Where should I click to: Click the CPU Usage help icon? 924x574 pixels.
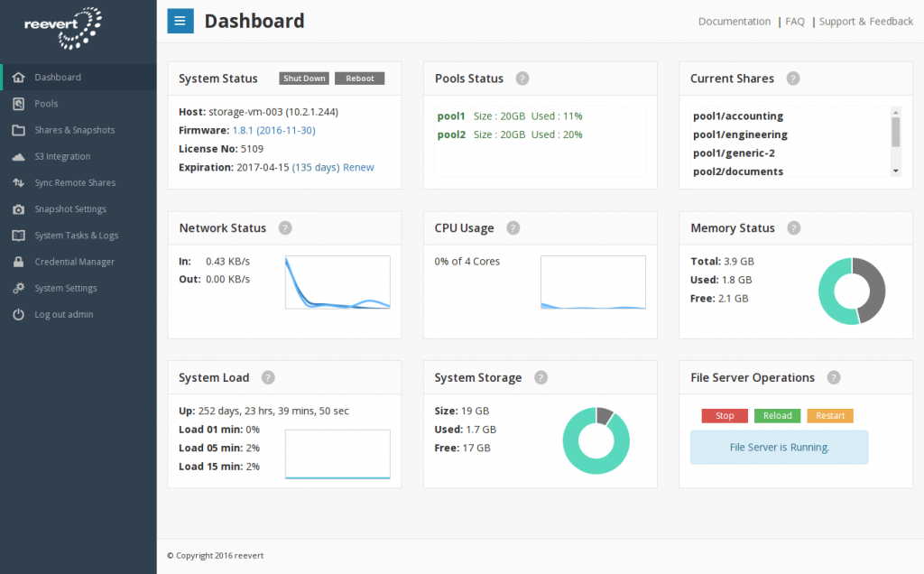(x=513, y=228)
